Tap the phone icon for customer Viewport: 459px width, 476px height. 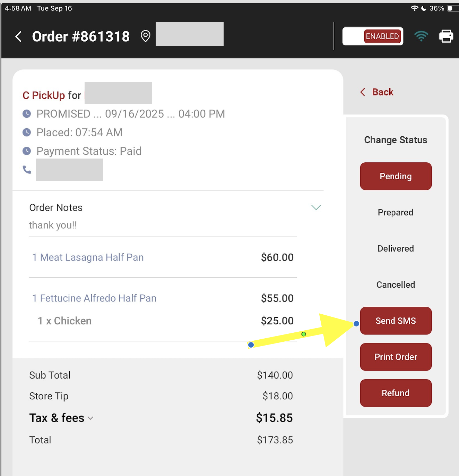pos(27,170)
